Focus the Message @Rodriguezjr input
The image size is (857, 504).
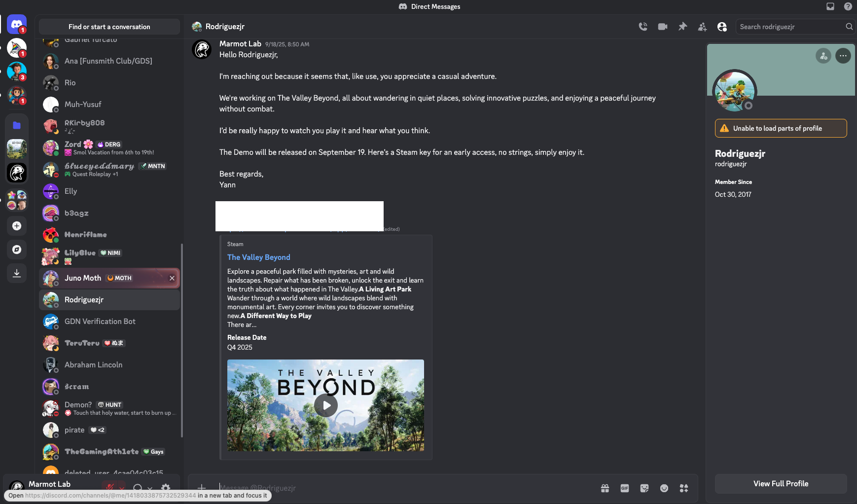[x=404, y=488]
